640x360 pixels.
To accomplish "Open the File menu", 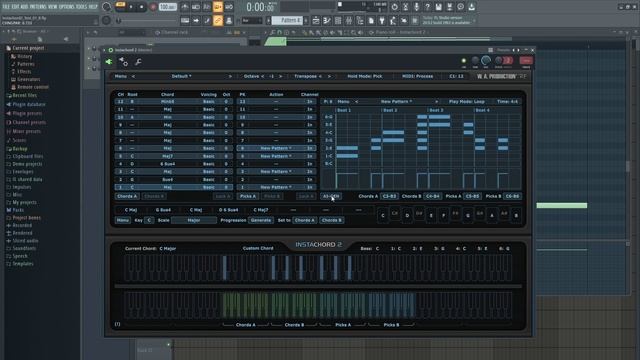I will (x=6, y=7).
